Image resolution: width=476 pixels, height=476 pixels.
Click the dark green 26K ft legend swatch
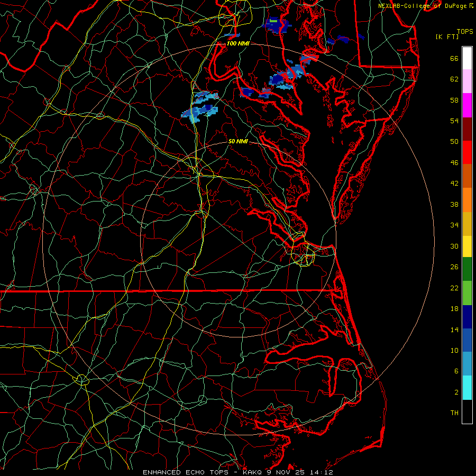point(467,269)
